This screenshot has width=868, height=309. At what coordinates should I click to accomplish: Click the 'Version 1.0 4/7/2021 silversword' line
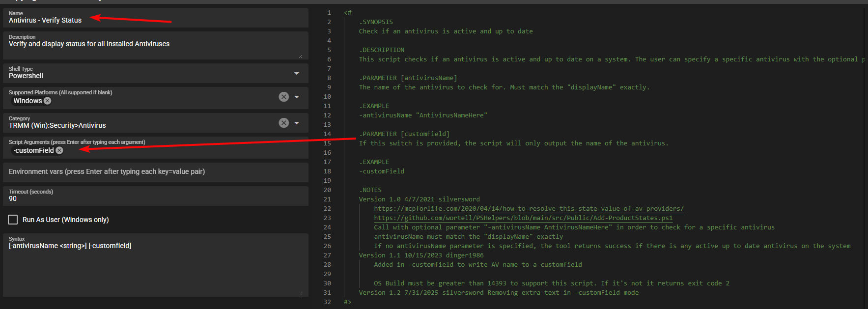419,199
